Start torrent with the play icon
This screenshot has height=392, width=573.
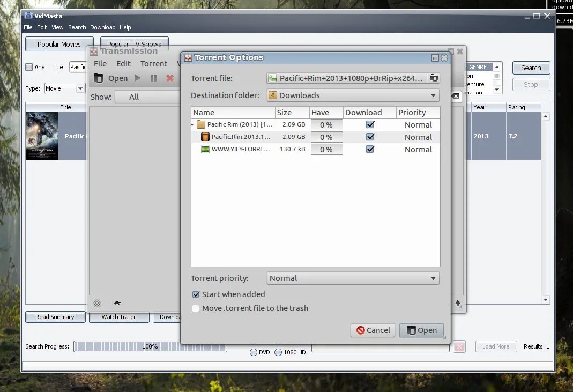[138, 78]
